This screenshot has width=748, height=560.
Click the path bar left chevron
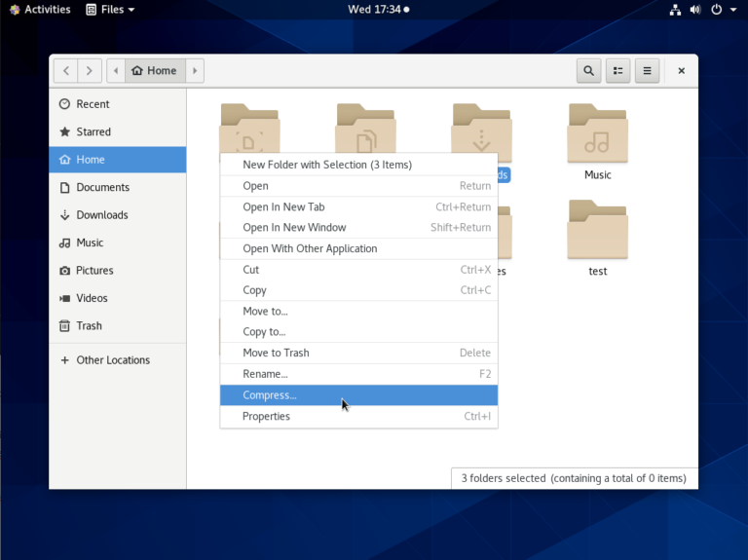(x=116, y=70)
